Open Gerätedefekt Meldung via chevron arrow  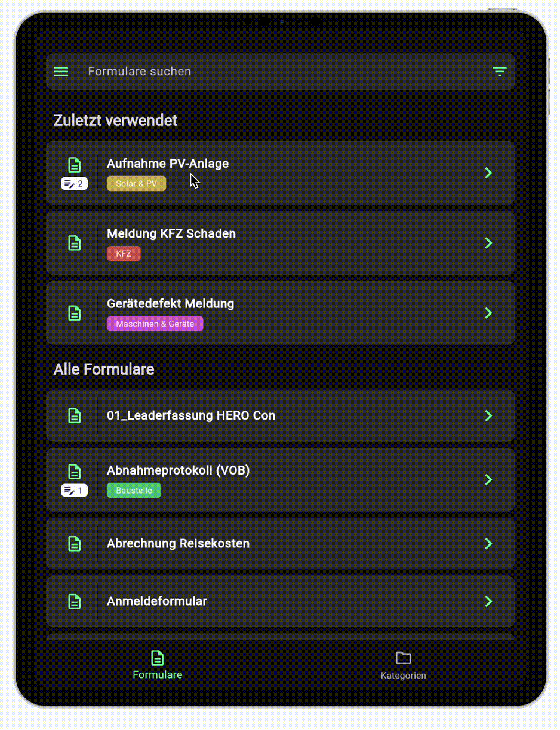pyautogui.click(x=488, y=313)
